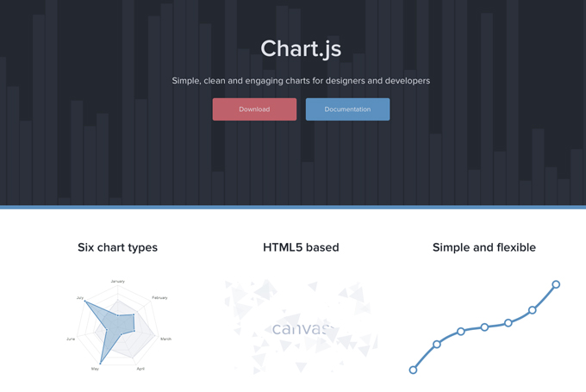Click the 'HTML5 based' heading
The height and width of the screenshot is (392, 586).
coord(301,247)
